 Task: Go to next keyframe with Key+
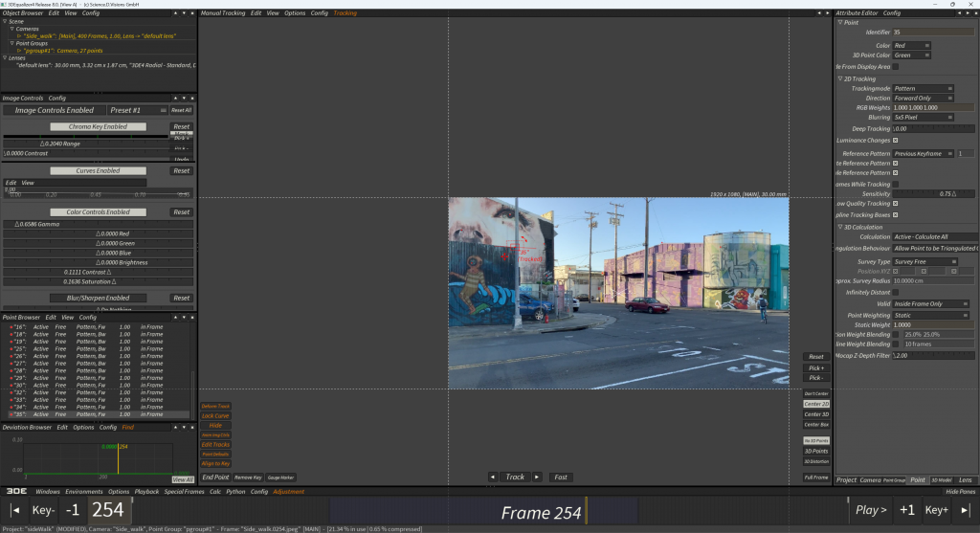tap(936, 510)
